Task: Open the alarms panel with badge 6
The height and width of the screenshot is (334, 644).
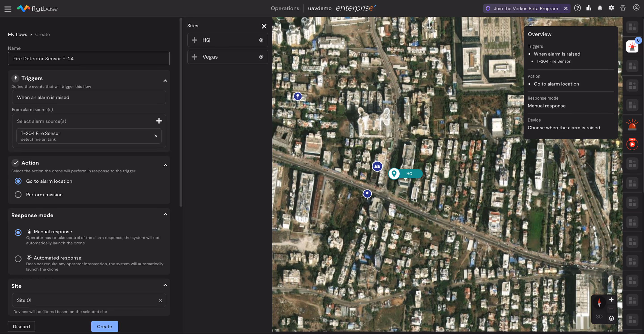Action: click(x=632, y=46)
